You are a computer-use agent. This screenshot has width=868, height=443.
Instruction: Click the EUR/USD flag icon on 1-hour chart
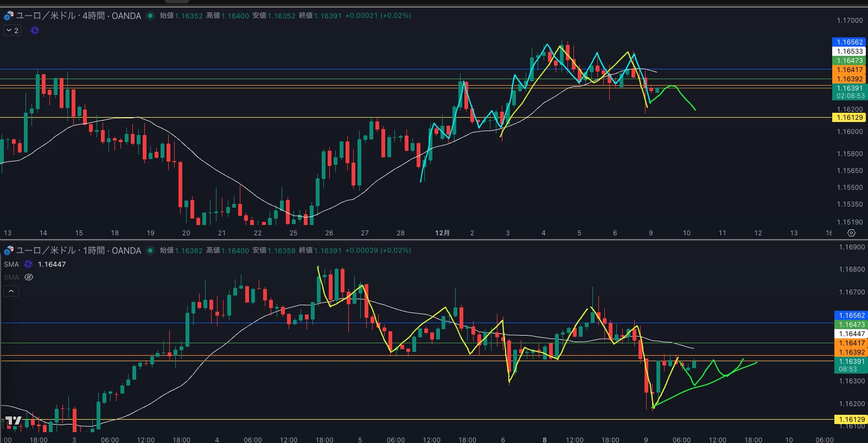pos(9,251)
